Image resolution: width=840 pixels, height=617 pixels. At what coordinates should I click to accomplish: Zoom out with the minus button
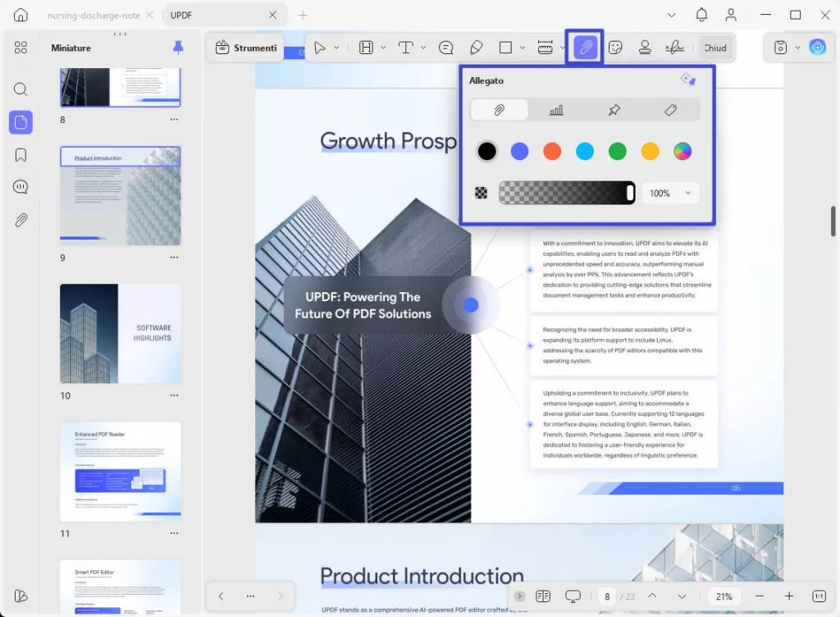759,596
